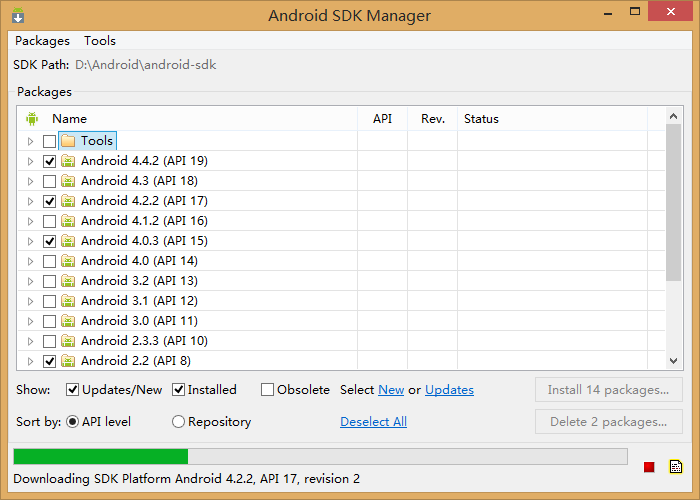Image resolution: width=700 pixels, height=500 pixels.
Task: Click the Tools folder icon
Action: click(68, 141)
